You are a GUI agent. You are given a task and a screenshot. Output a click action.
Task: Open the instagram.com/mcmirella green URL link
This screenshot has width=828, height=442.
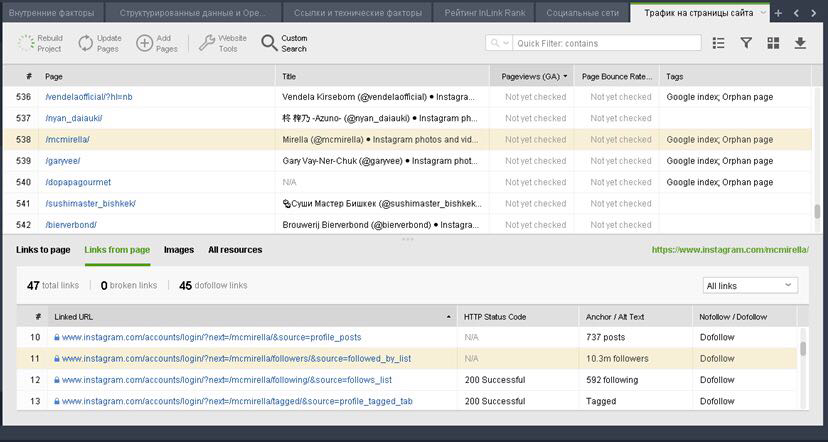tap(730, 250)
